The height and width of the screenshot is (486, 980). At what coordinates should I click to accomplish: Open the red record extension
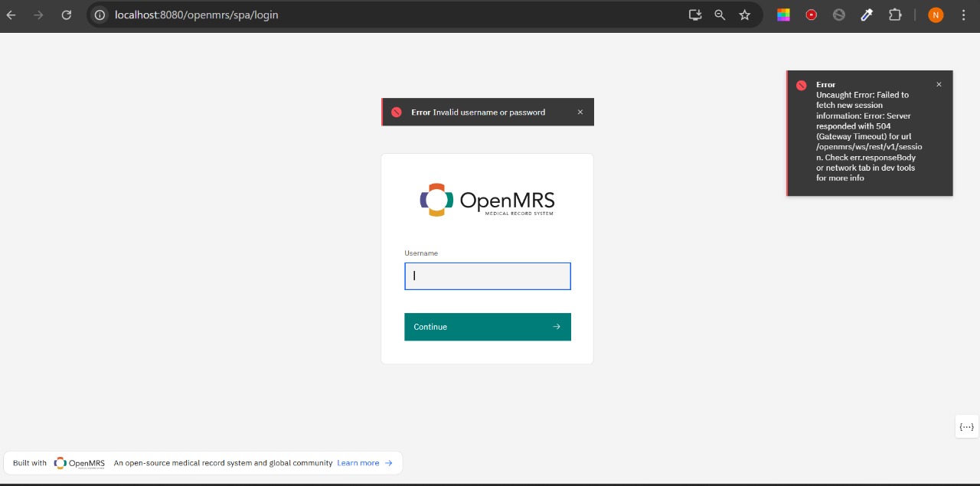pyautogui.click(x=812, y=15)
